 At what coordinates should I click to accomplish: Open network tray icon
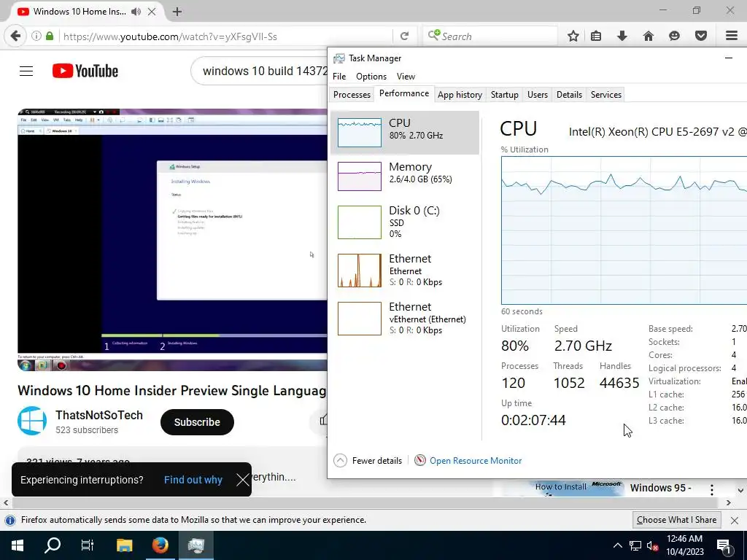pos(635,545)
